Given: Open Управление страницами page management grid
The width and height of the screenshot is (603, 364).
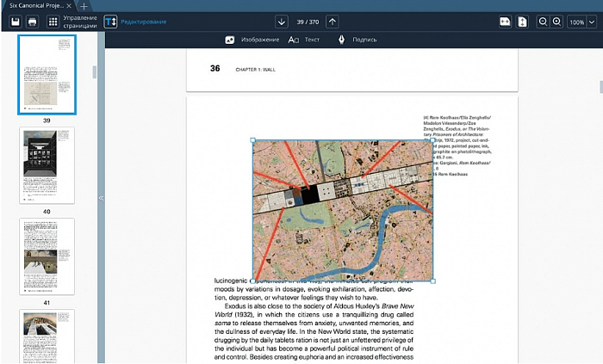Looking at the screenshot, I should (x=53, y=21).
